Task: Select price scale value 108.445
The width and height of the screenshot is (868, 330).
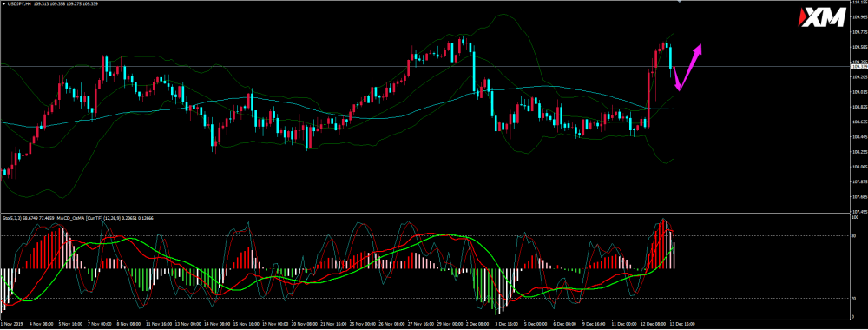Action: pos(860,136)
